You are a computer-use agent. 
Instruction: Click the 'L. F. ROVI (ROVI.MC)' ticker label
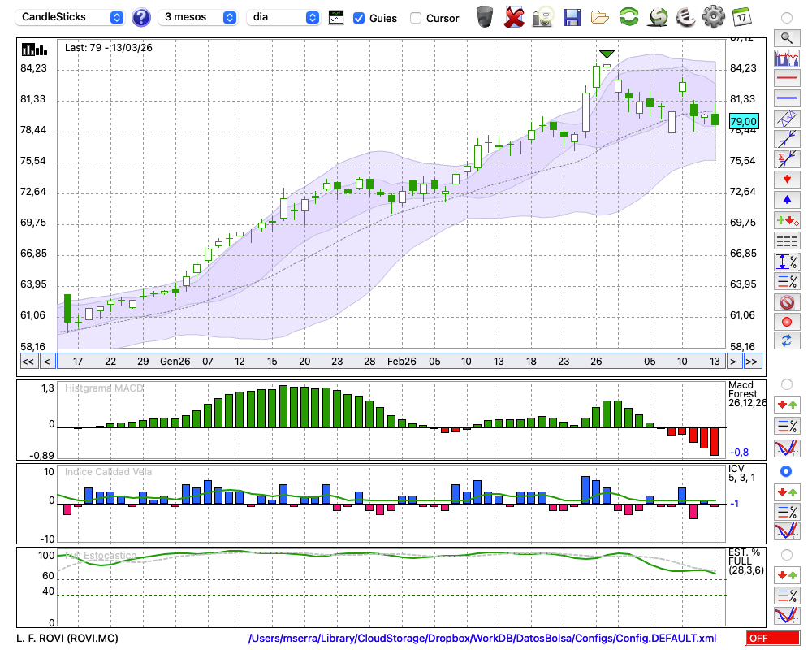pos(67,638)
